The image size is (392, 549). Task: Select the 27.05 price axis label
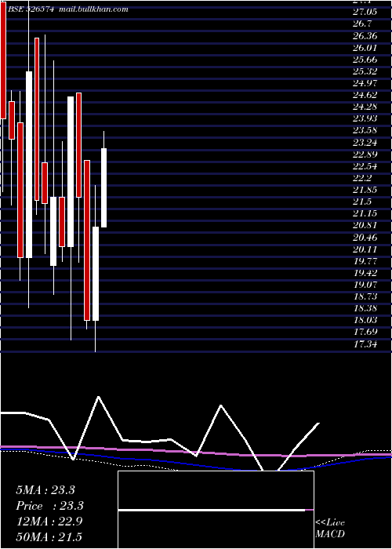(365, 12)
